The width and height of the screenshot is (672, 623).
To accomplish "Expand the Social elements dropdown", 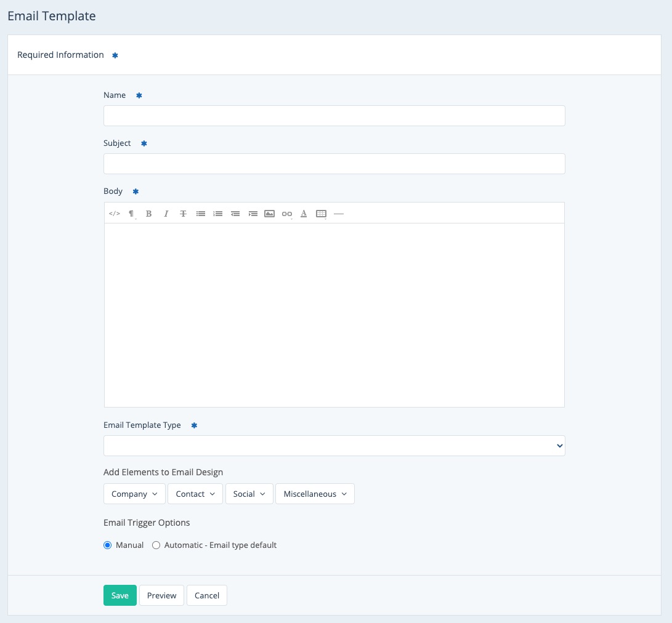I will pos(249,494).
